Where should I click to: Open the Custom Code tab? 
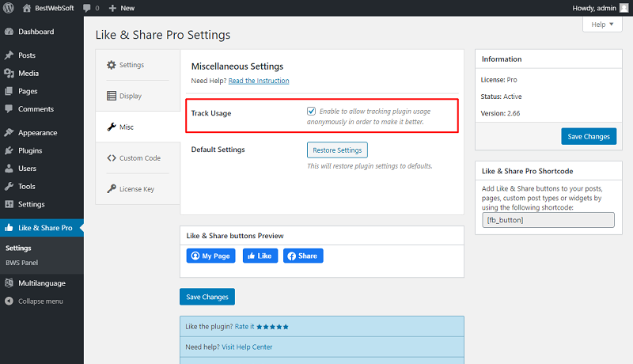click(x=138, y=157)
